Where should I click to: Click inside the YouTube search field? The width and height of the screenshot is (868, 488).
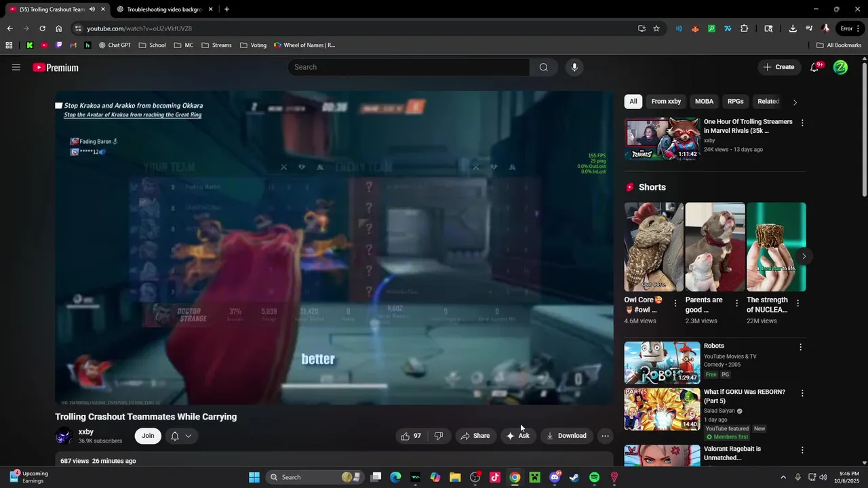coord(409,67)
